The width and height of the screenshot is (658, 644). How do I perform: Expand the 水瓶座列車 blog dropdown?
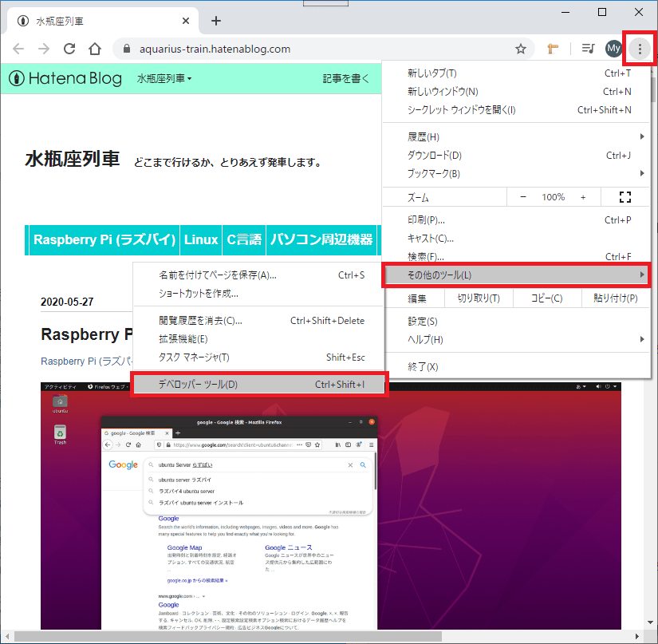pos(164,78)
